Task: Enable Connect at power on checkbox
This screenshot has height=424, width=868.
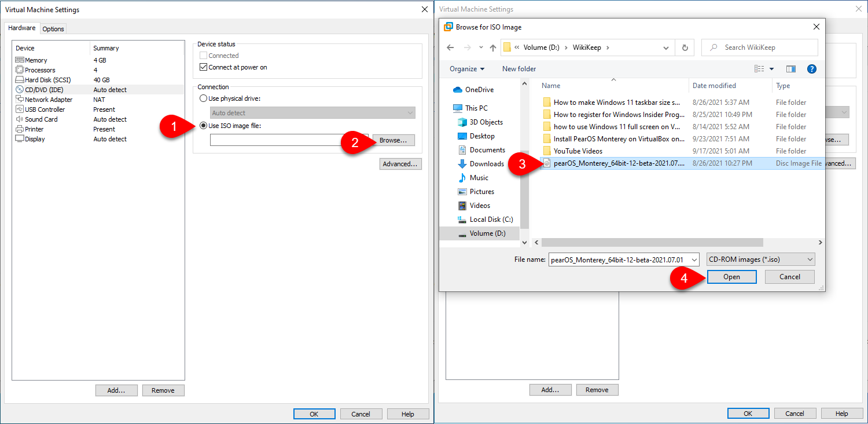Action: pos(203,67)
